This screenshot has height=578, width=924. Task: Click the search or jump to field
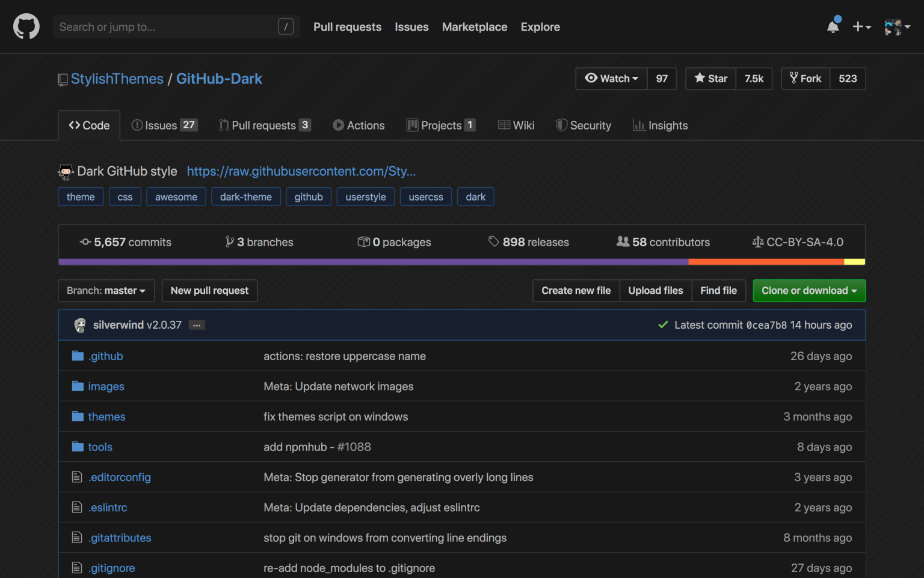(168, 26)
